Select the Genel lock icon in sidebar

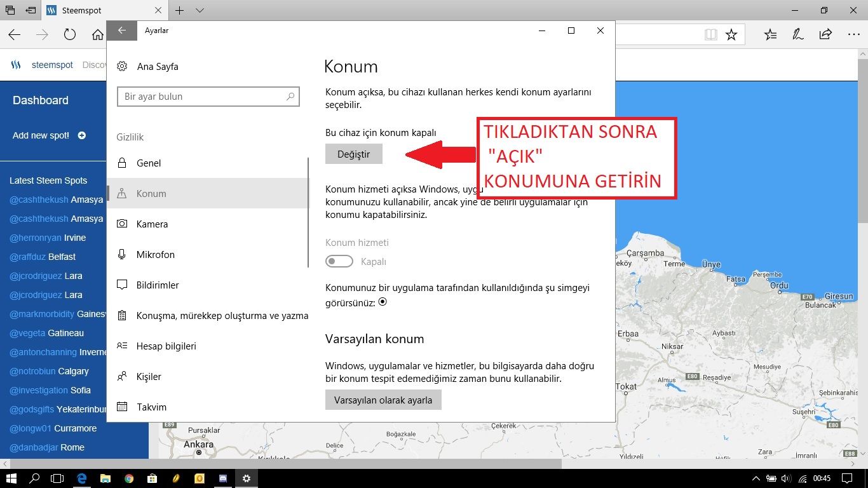point(122,163)
